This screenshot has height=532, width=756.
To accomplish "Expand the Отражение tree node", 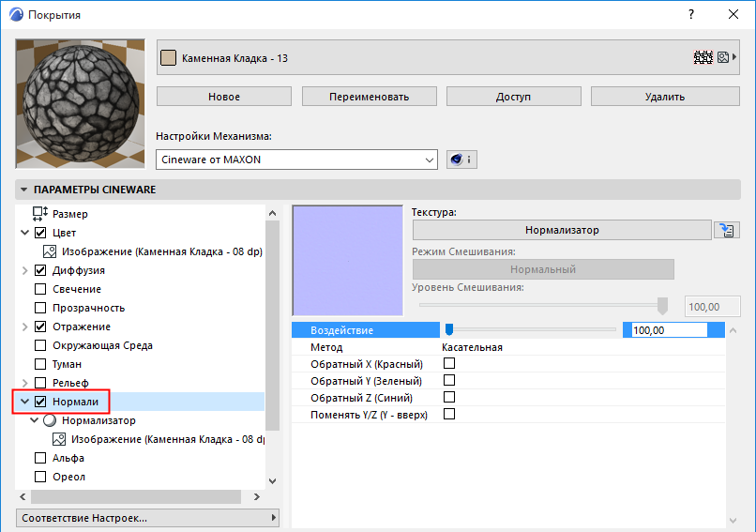I will [25, 327].
